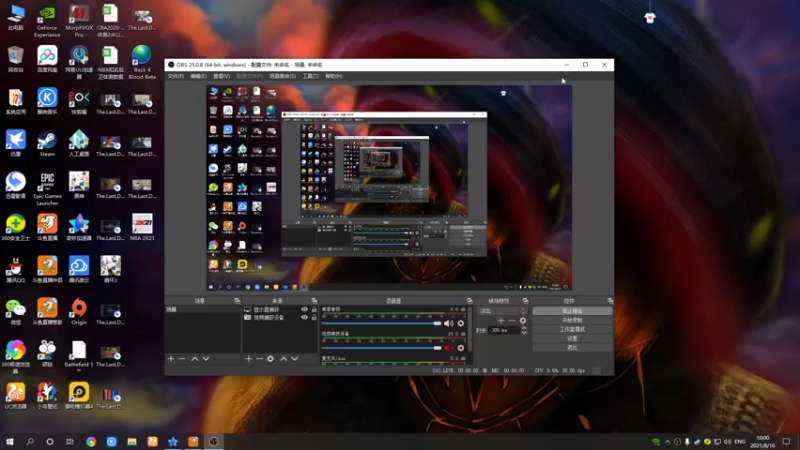Pop out the 来源 dock panel

click(314, 301)
